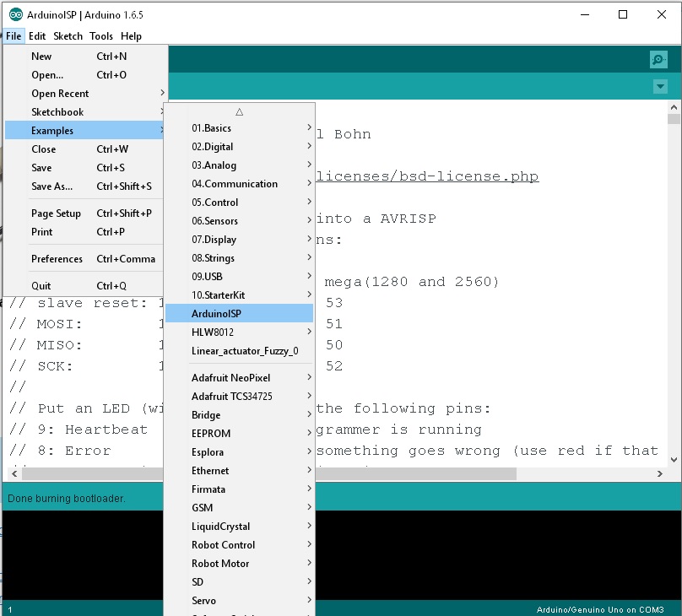This screenshot has height=616, width=682.
Task: Expand the 08.Strings examples
Action: pos(239,258)
